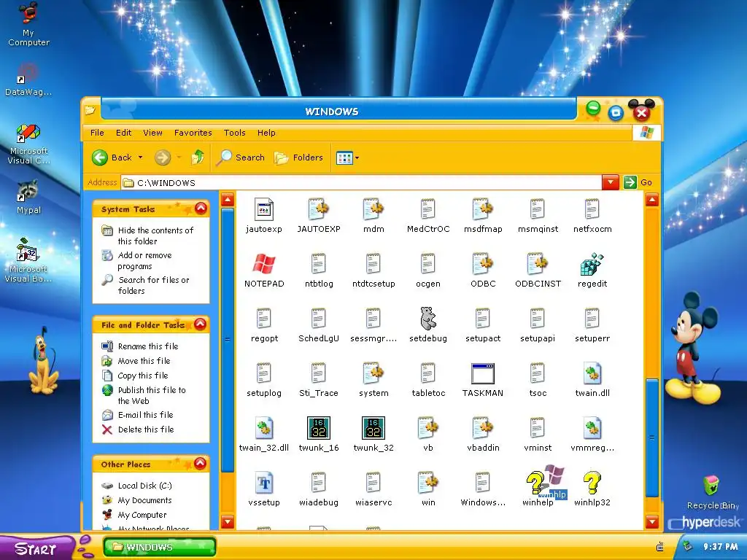Click file list scrollbar down arrow
747x560 pixels.
[x=651, y=522]
